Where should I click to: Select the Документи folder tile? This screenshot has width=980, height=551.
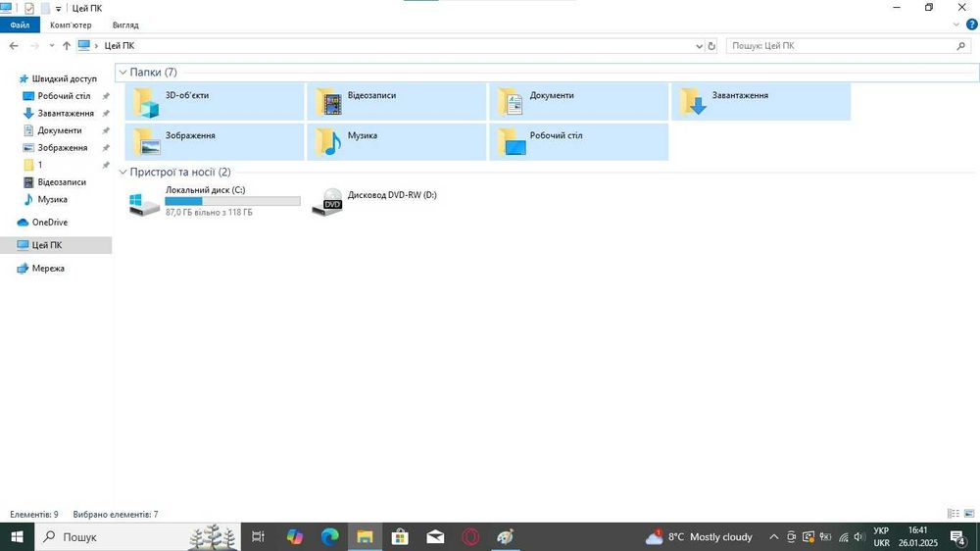pyautogui.click(x=579, y=101)
